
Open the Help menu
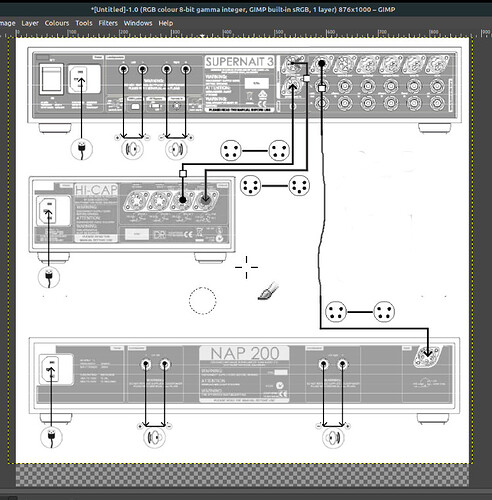click(166, 23)
